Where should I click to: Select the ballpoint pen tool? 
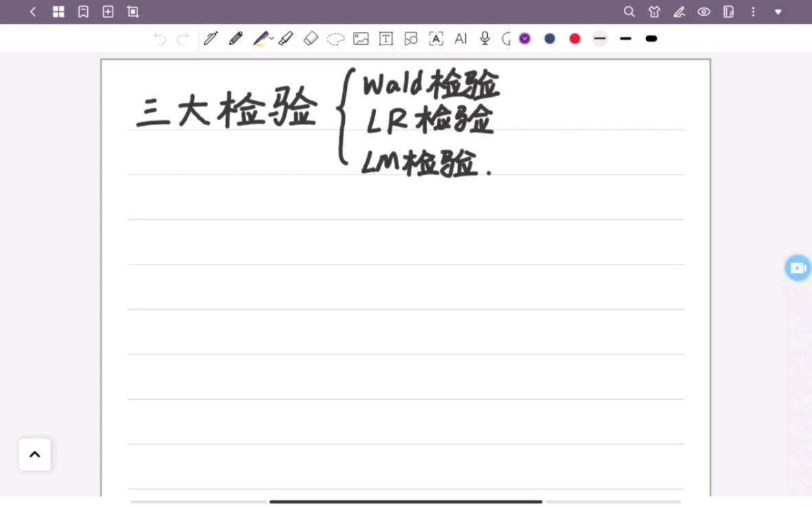point(211,38)
